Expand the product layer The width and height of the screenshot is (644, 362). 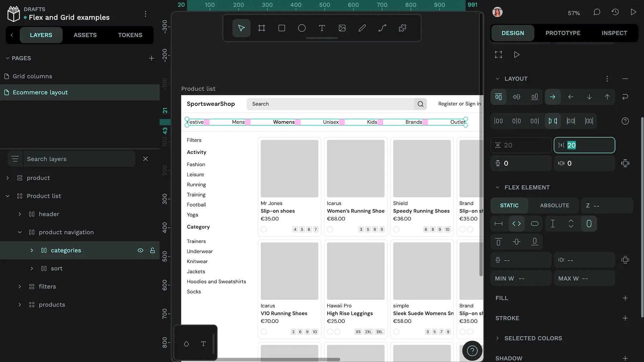click(x=8, y=178)
